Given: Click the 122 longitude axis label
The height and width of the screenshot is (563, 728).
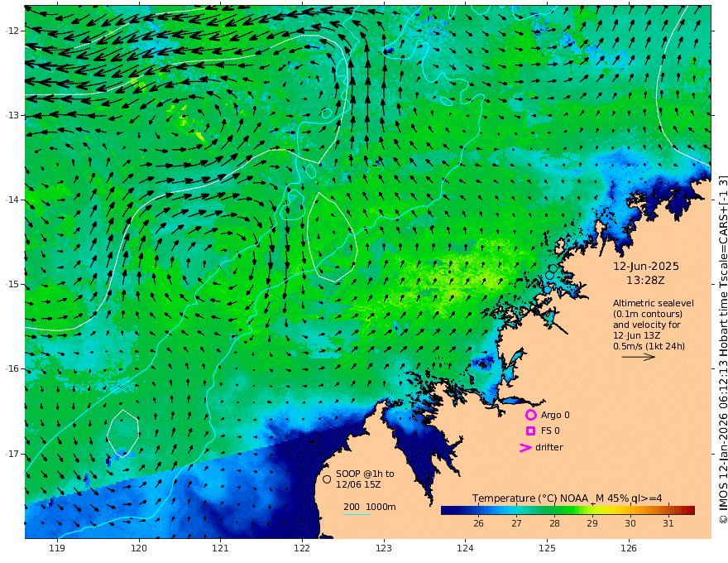Looking at the screenshot, I should 302,548.
